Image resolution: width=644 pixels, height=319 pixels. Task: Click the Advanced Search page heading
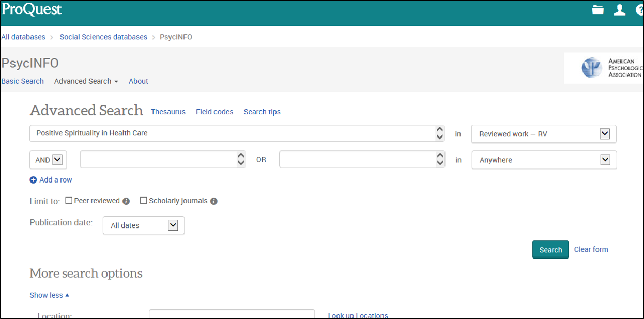click(86, 110)
